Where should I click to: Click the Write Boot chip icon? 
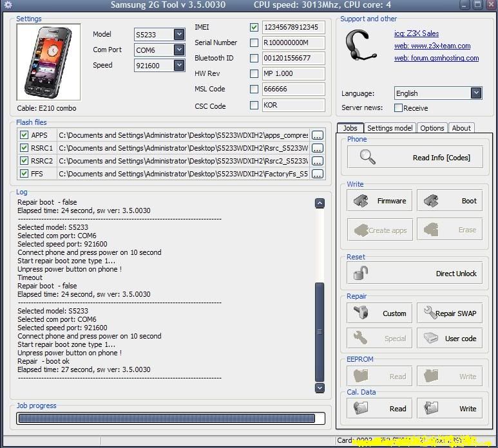tap(431, 201)
